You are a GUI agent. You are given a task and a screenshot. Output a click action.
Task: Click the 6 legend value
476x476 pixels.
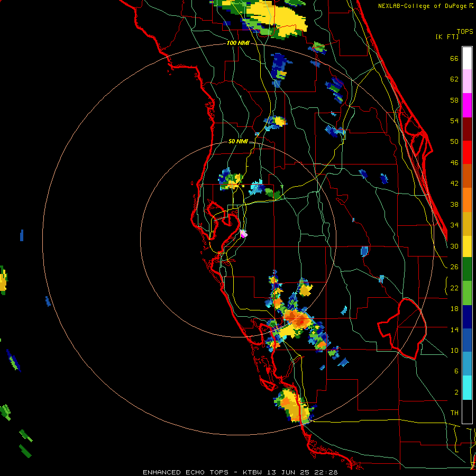(456, 371)
